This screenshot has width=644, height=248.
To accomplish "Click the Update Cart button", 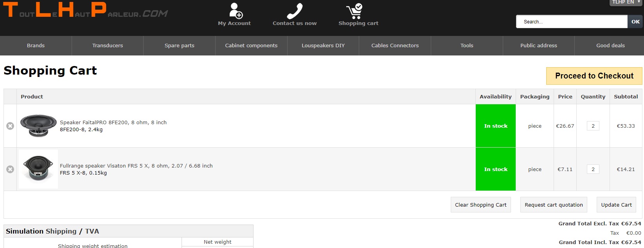I will tap(616, 205).
